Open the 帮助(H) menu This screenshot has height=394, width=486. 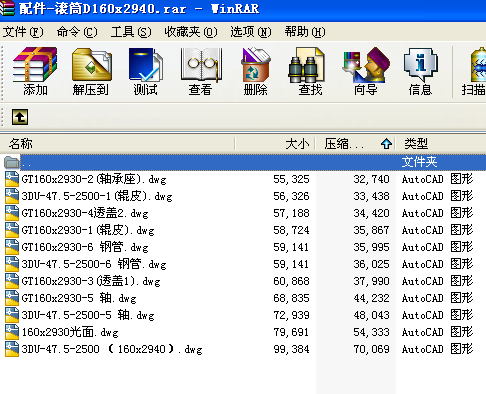click(x=305, y=32)
